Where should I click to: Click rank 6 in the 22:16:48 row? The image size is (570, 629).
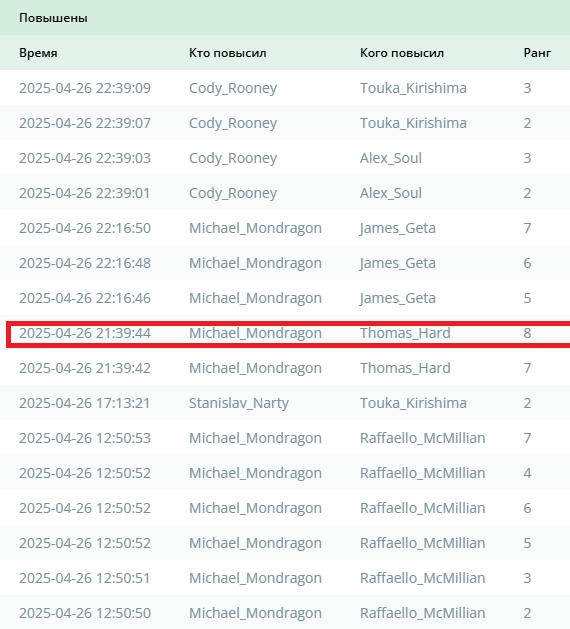point(527,263)
